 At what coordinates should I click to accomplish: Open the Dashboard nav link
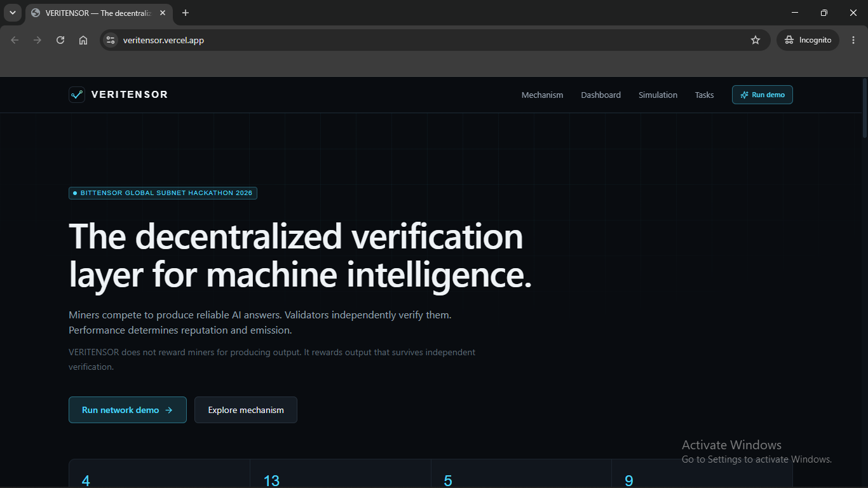600,95
